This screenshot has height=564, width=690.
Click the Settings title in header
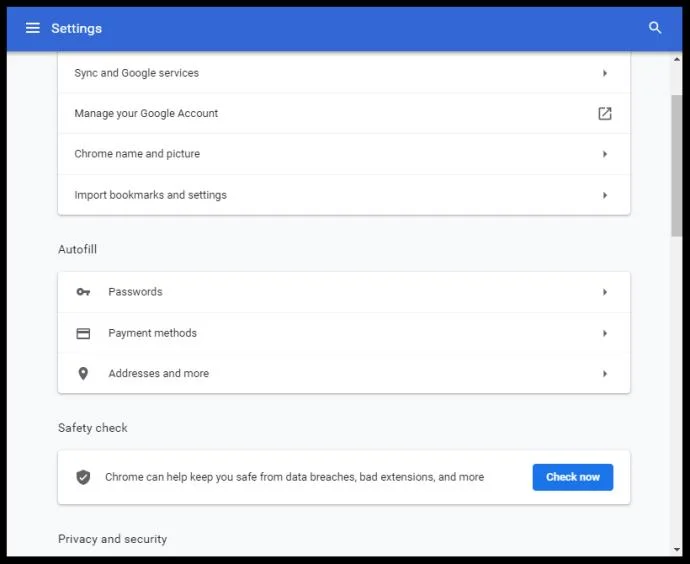tap(77, 29)
